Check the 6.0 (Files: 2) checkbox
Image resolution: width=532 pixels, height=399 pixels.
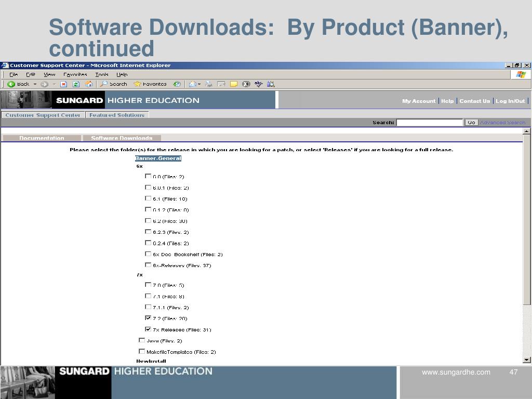(x=148, y=176)
